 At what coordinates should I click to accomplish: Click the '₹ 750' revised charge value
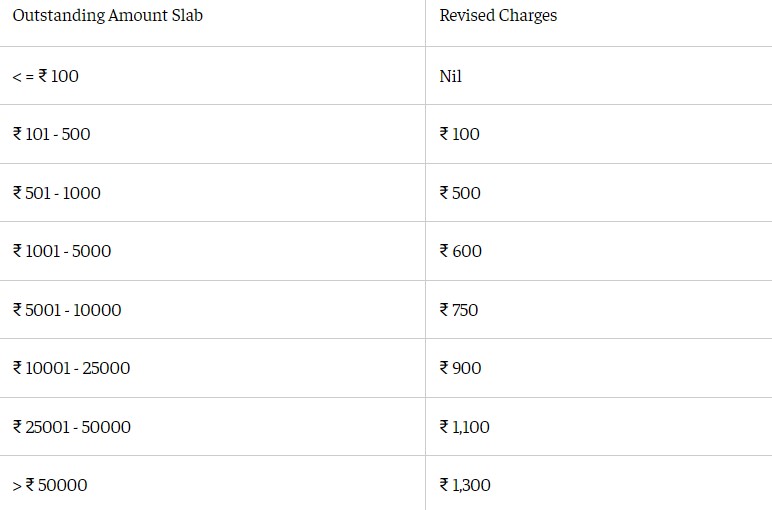point(459,310)
